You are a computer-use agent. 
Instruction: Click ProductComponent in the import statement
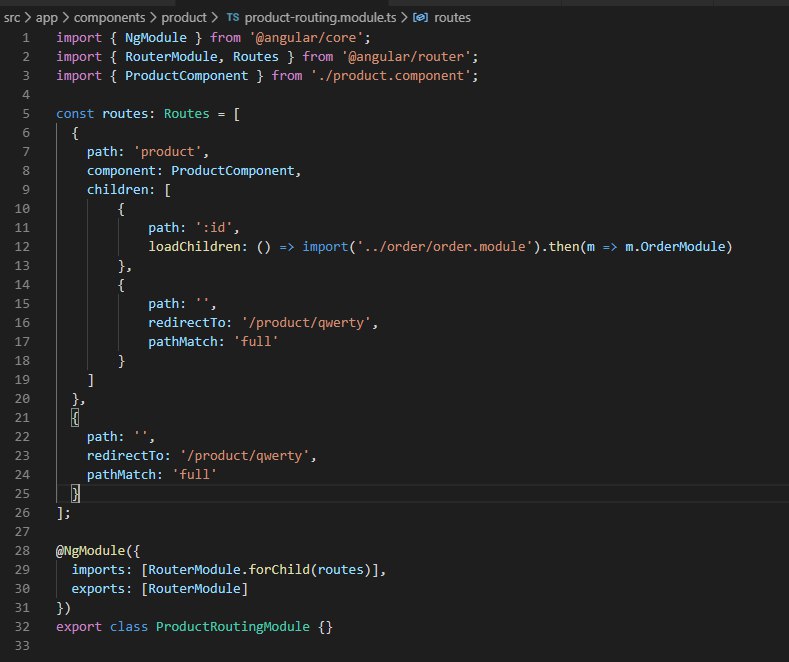coord(186,75)
